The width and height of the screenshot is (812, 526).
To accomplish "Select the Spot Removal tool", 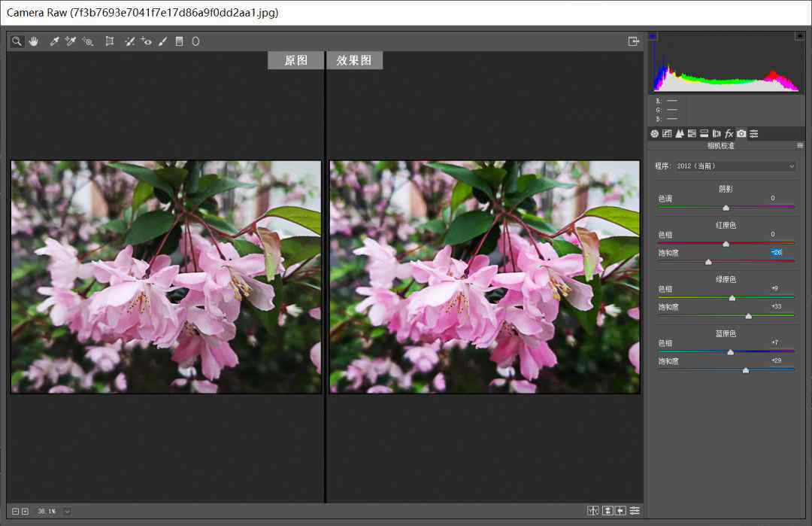I will (129, 41).
